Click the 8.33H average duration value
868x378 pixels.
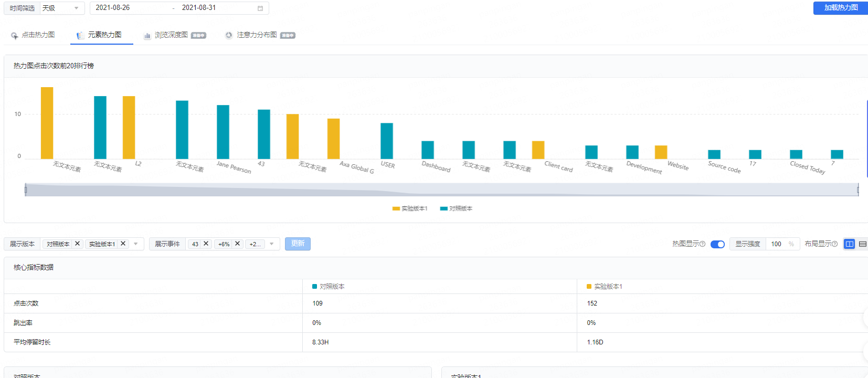[321, 342]
